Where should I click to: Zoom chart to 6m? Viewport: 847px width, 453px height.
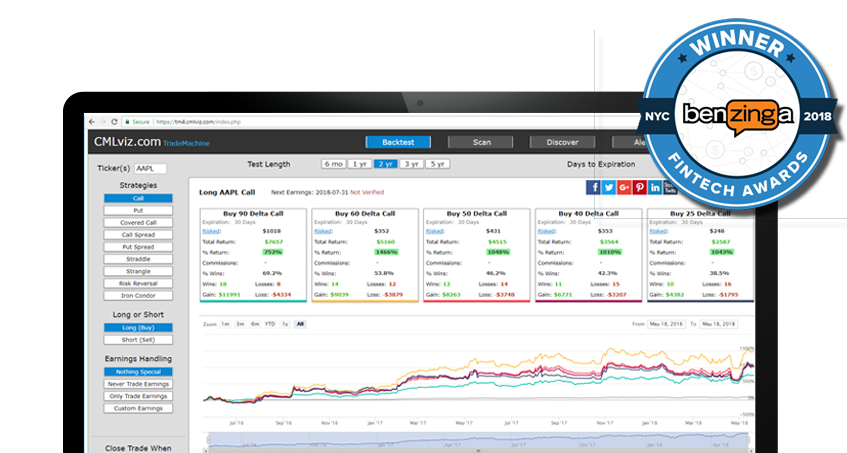[x=255, y=324]
